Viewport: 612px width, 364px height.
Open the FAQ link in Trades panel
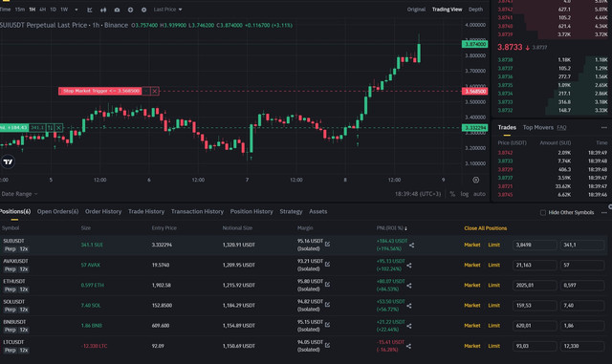click(561, 128)
